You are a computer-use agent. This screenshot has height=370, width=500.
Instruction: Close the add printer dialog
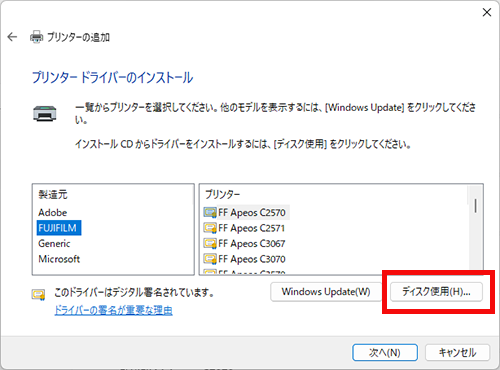pos(487,12)
